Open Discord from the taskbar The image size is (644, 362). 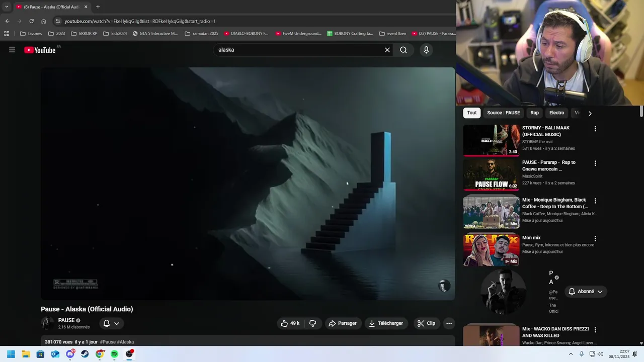70,354
